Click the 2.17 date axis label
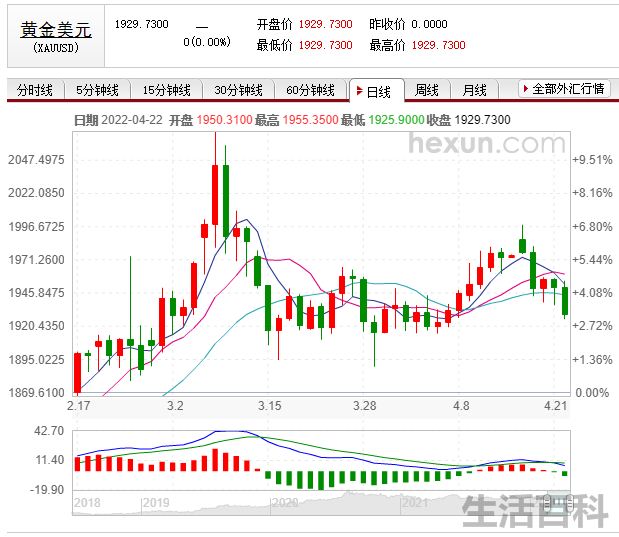 click(x=79, y=406)
